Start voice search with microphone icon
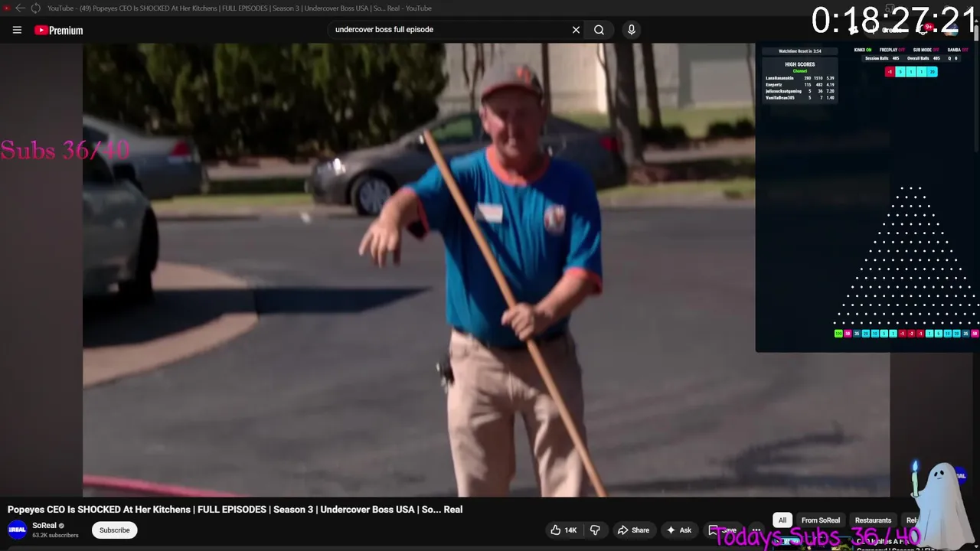 tap(631, 30)
